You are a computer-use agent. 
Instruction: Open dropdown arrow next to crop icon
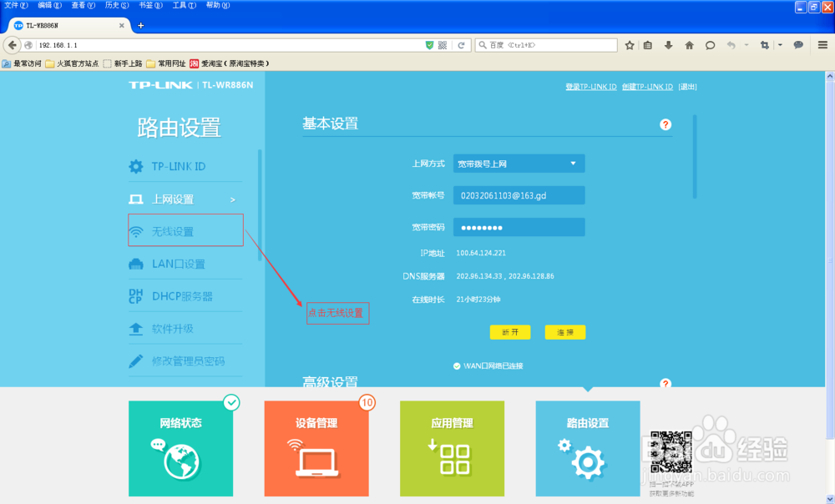(780, 45)
